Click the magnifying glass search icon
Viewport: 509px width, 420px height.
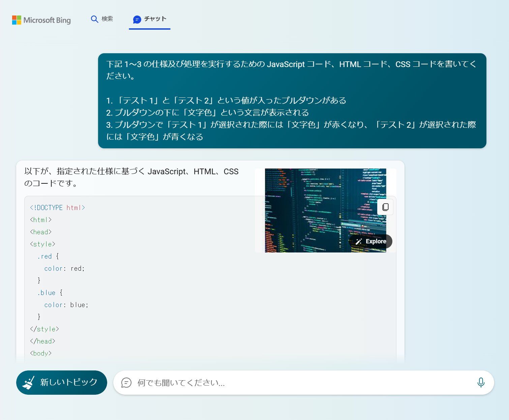click(94, 19)
